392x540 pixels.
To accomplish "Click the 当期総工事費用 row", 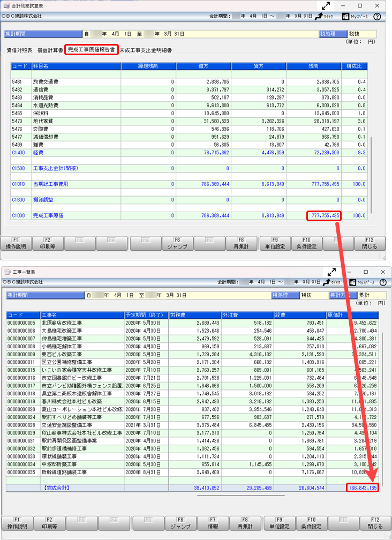I will [x=189, y=184].
